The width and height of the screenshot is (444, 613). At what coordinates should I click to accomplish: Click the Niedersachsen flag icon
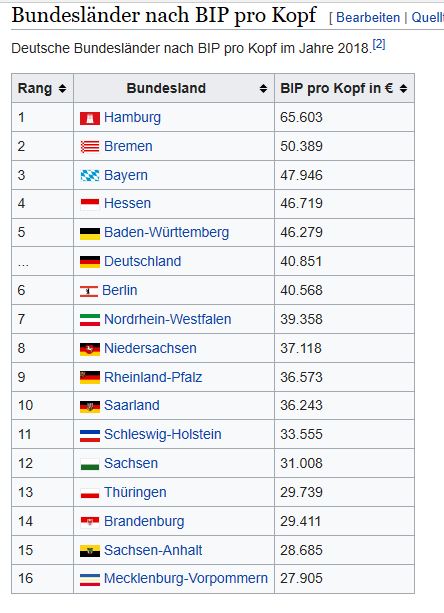90,349
